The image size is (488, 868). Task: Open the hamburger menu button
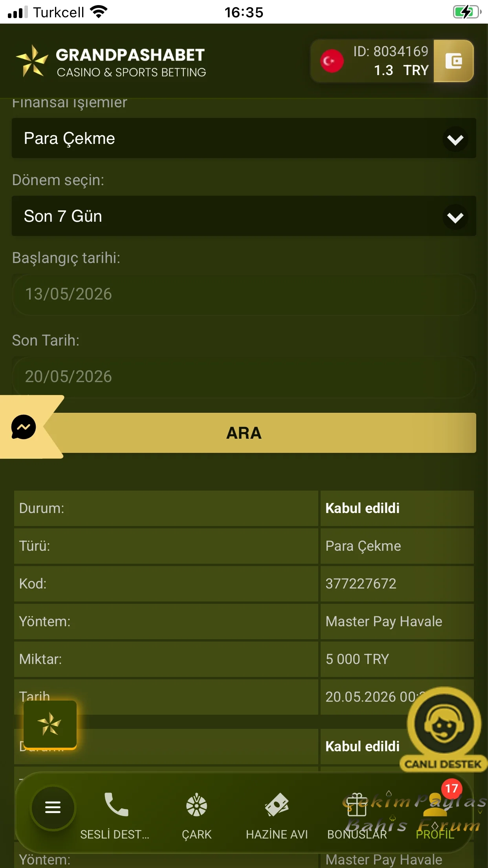click(x=53, y=807)
